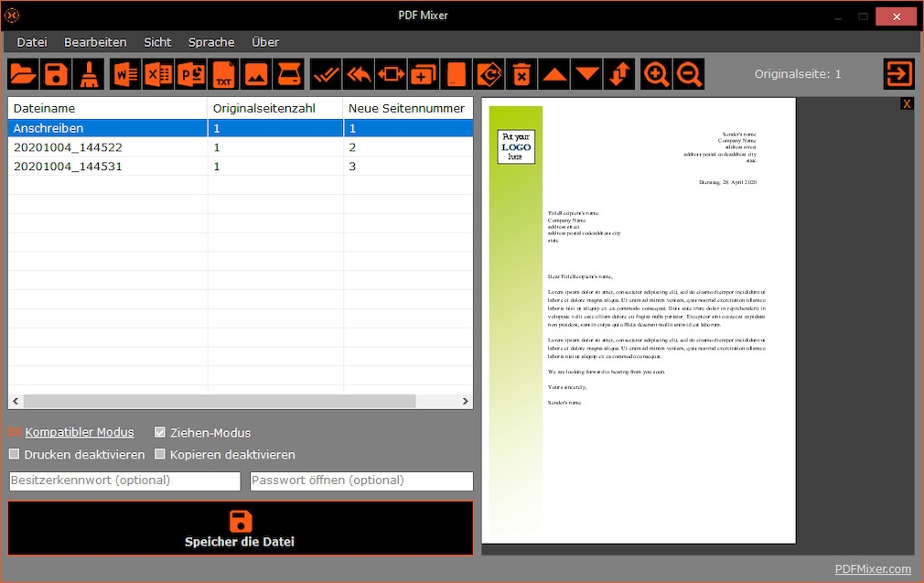Import an Excel file via the X icon

[x=157, y=74]
